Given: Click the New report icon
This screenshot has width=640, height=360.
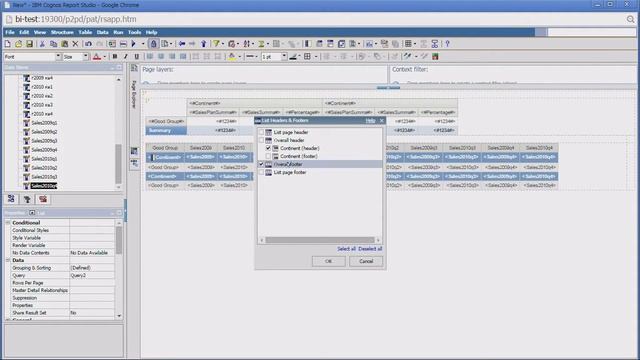Looking at the screenshot, I should click(7, 44).
